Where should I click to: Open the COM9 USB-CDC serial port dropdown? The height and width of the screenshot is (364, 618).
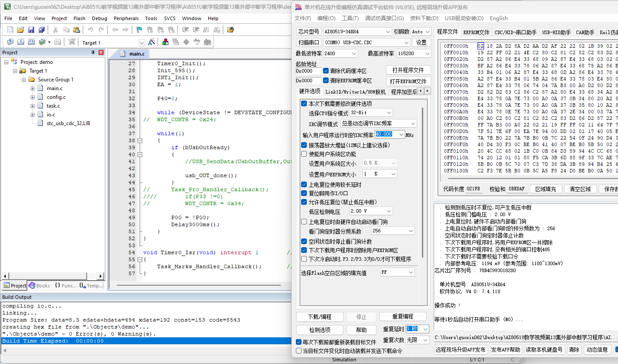[367, 42]
